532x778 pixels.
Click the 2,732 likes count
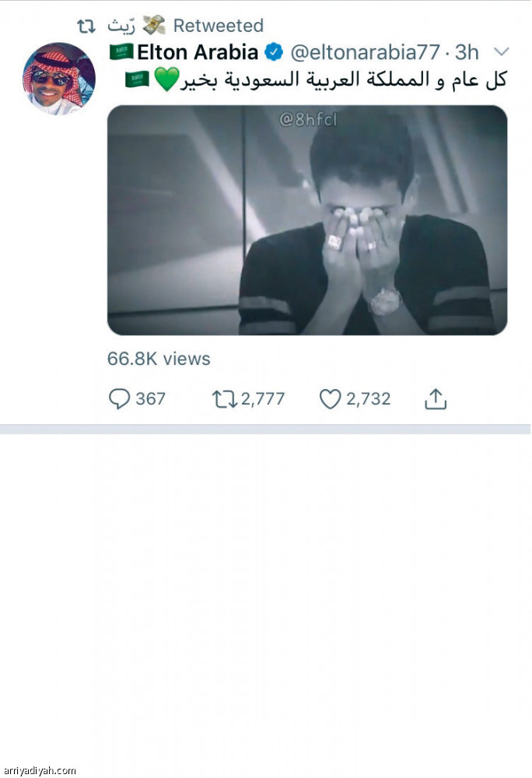pyautogui.click(x=368, y=399)
